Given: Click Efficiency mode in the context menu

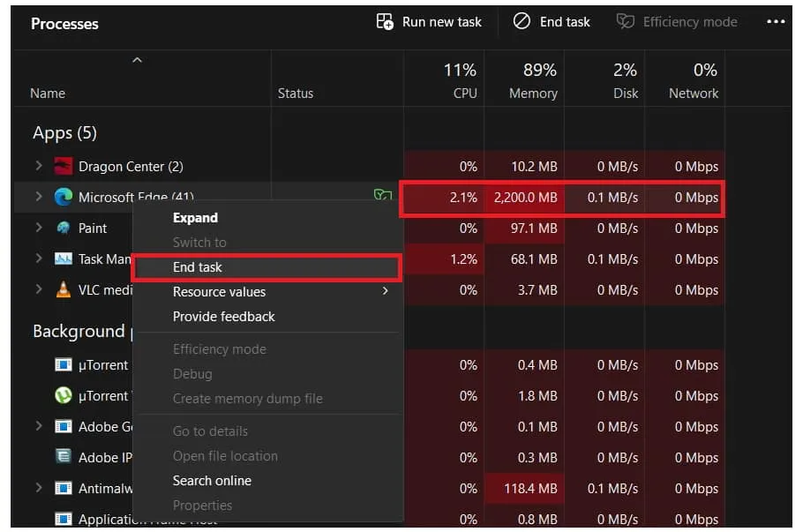Looking at the screenshot, I should click(268, 349).
